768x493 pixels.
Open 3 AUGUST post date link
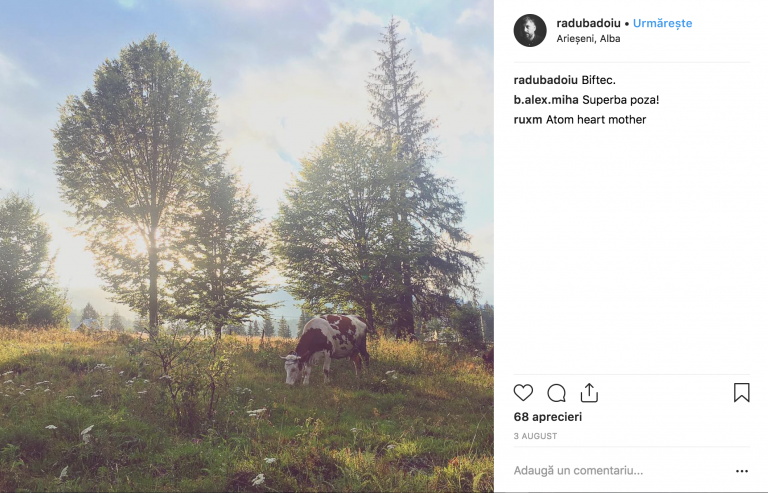pyautogui.click(x=535, y=436)
